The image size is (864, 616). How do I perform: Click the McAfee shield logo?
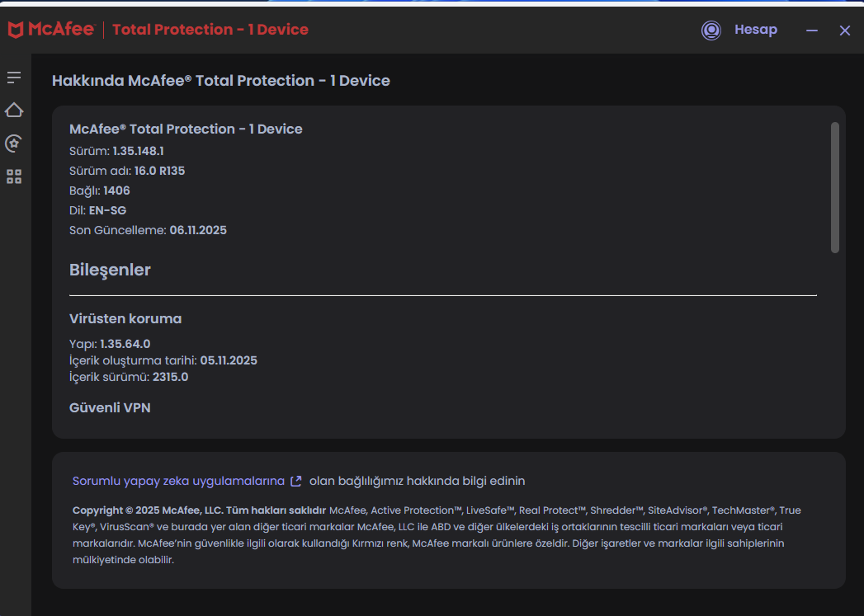point(16,31)
